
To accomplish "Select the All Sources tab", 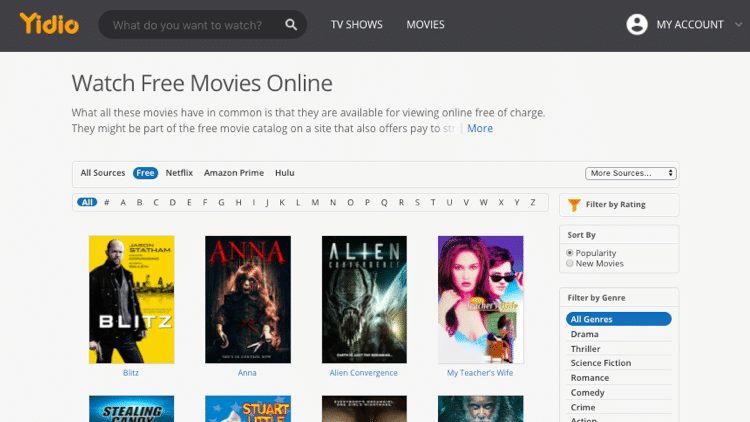I will pos(102,173).
